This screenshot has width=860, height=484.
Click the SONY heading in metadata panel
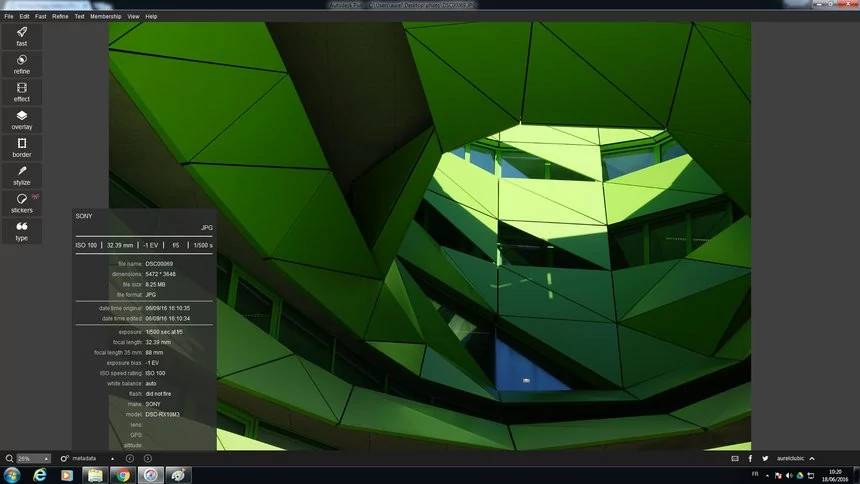point(84,216)
